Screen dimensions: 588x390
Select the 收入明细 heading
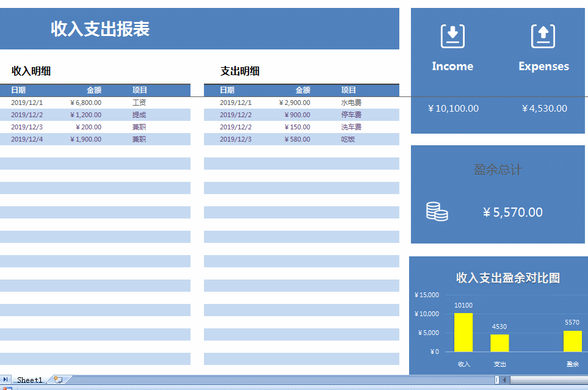31,71
